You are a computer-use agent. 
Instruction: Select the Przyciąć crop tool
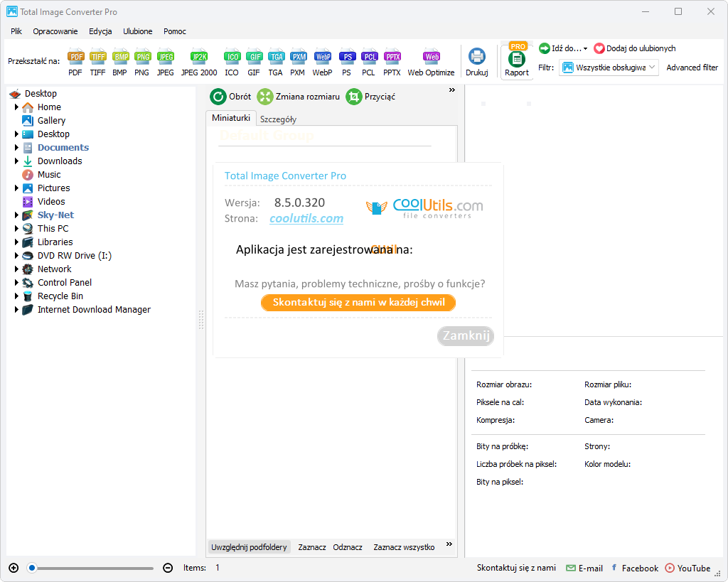[370, 97]
